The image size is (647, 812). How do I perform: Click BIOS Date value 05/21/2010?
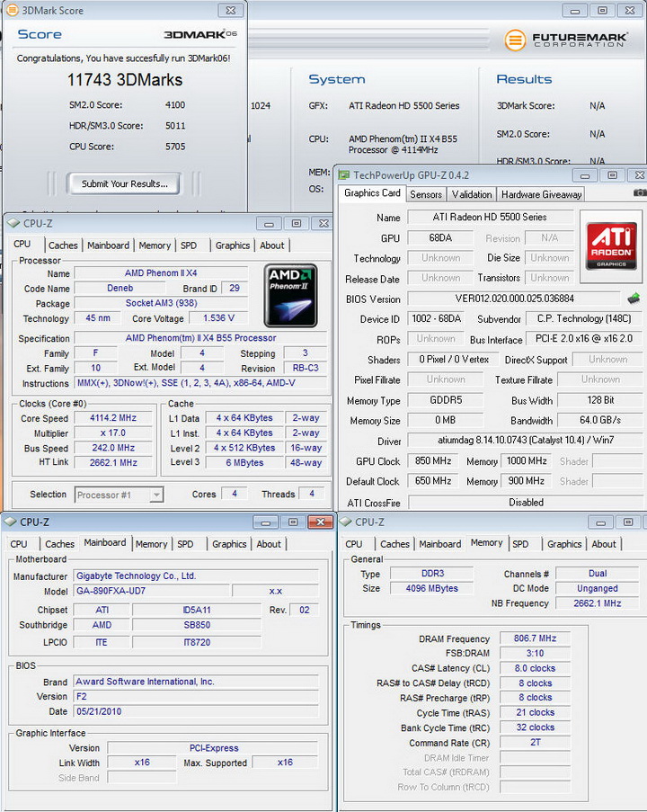coord(196,711)
